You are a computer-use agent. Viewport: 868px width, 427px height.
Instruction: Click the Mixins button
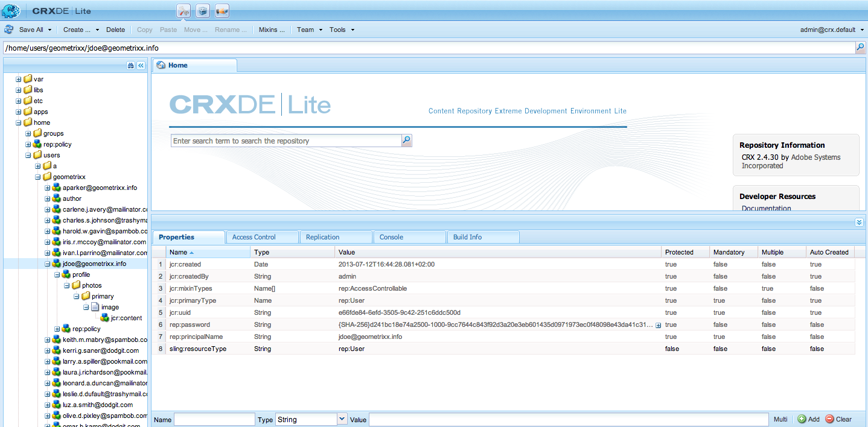(x=272, y=30)
